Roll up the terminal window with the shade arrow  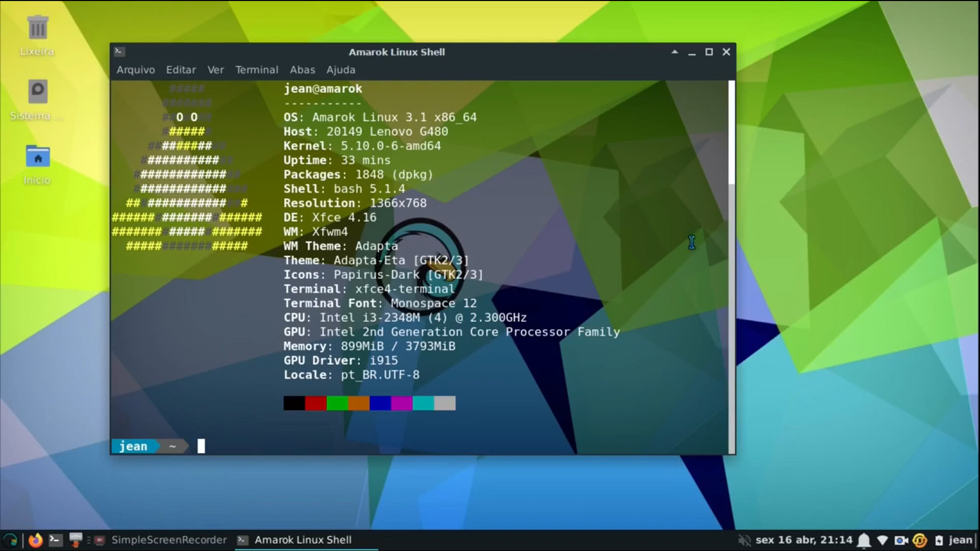(675, 52)
